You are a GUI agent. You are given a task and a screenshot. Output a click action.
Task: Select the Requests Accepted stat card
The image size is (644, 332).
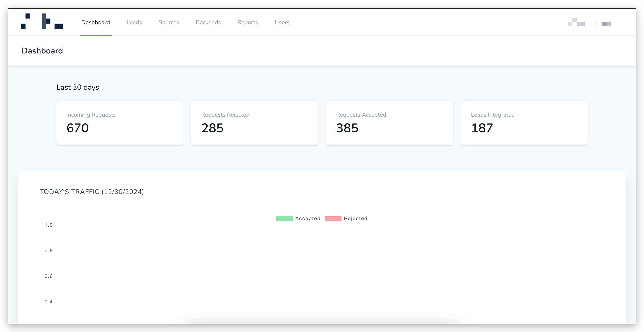click(389, 123)
